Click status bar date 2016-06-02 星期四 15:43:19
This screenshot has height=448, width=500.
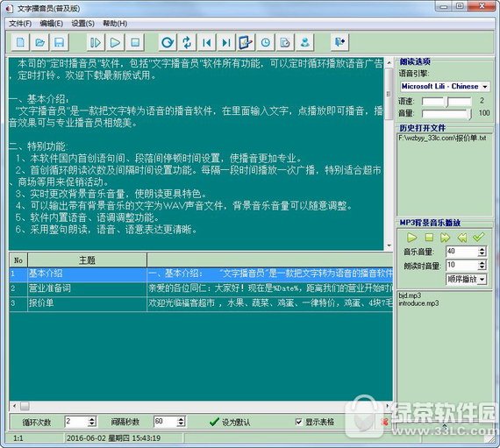pos(113,438)
